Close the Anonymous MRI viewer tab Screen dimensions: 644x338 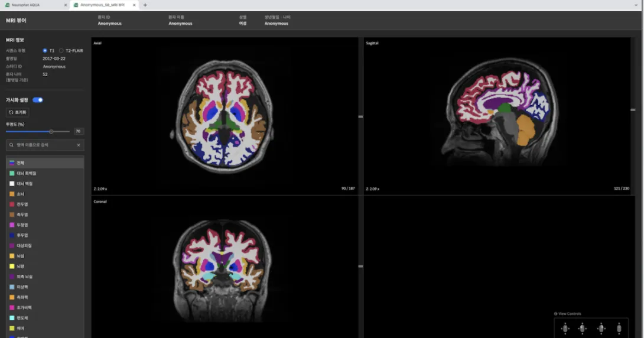pyautogui.click(x=135, y=5)
